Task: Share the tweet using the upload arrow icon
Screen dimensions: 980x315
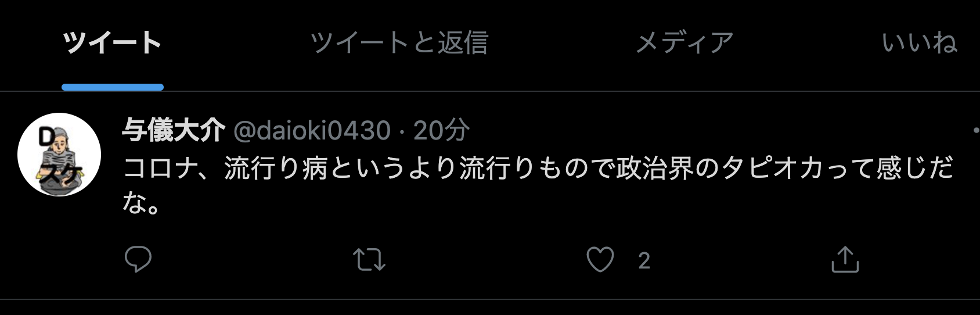Action: 845,259
